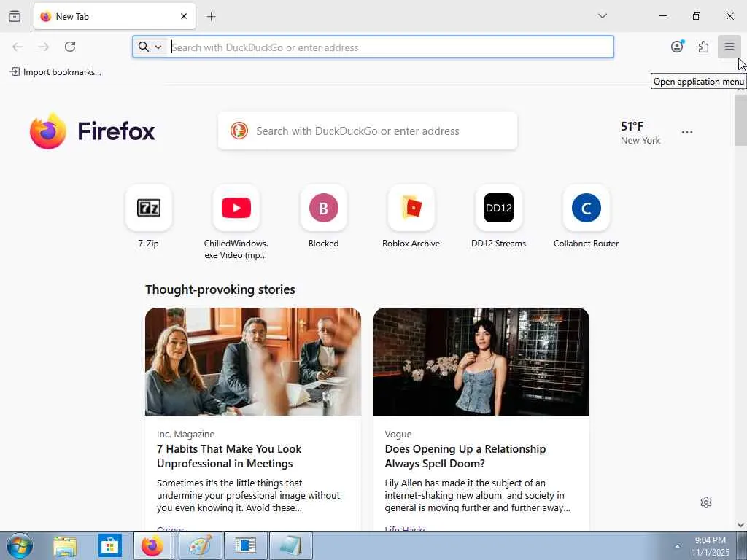Show hidden system tray icons
Viewport: 747px width, 560px height.
tap(677, 546)
